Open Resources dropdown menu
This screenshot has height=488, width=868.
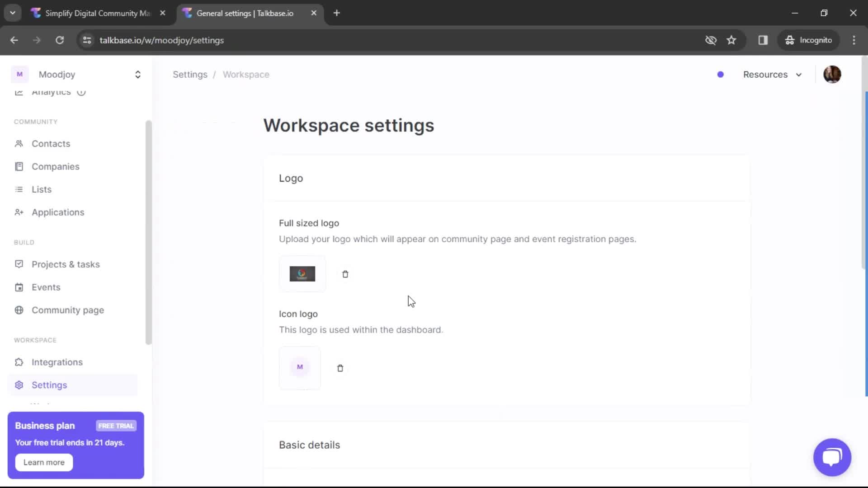coord(773,75)
